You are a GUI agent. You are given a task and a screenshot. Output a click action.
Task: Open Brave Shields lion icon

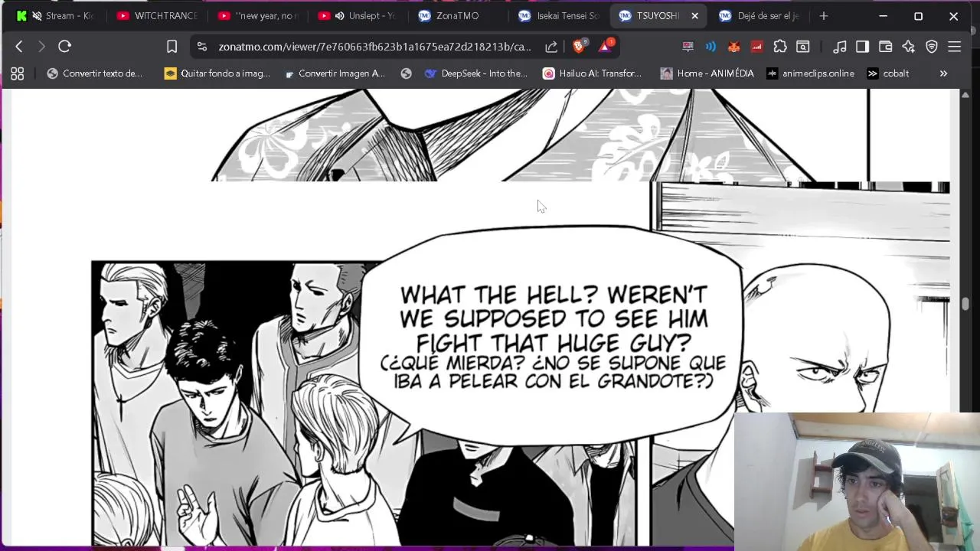(x=579, y=46)
